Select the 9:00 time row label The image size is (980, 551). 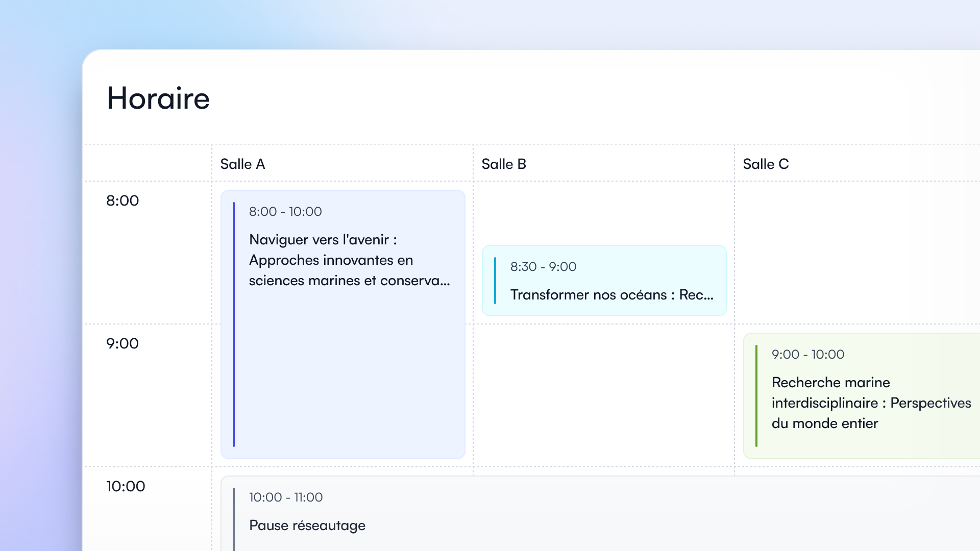click(122, 343)
